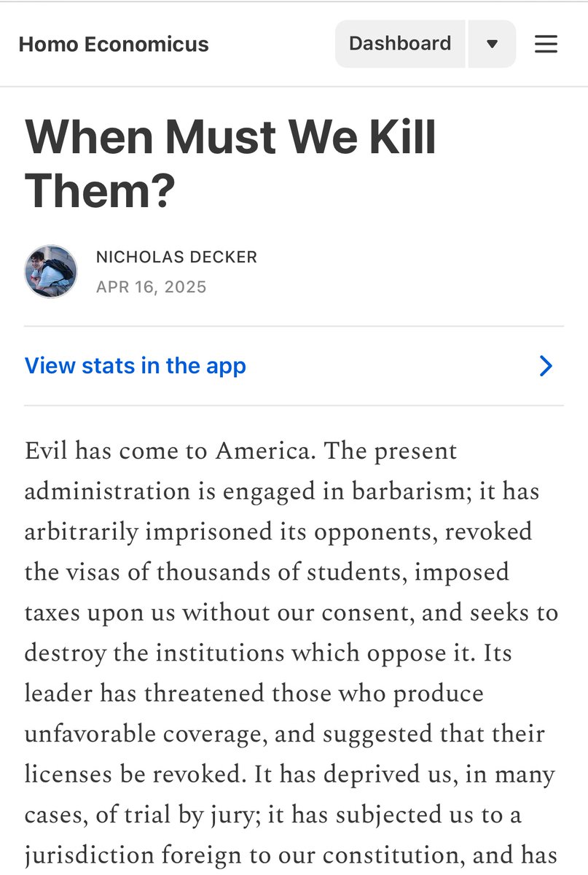Tap the View stats in the app link
588x875 pixels.
(136, 365)
